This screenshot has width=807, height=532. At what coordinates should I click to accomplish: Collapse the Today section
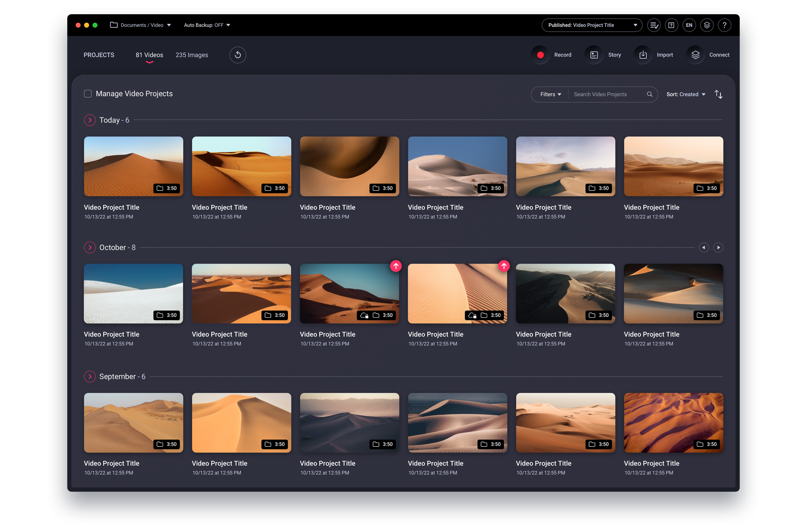[x=89, y=120]
